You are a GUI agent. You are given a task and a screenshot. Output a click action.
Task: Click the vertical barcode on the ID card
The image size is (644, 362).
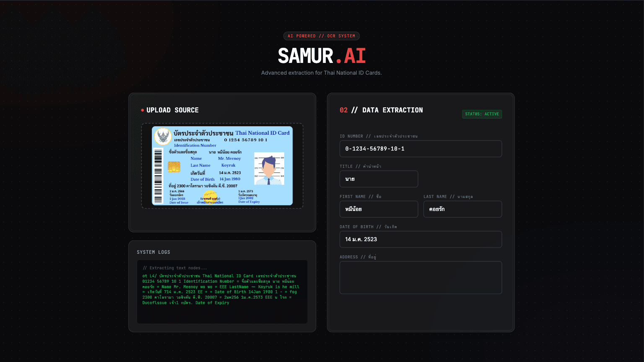[158, 175]
